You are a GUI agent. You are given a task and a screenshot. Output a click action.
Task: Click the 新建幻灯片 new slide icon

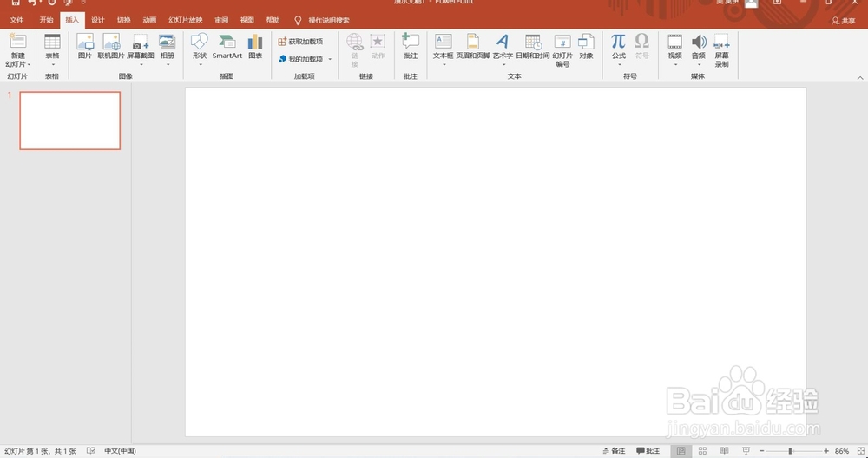[17, 42]
